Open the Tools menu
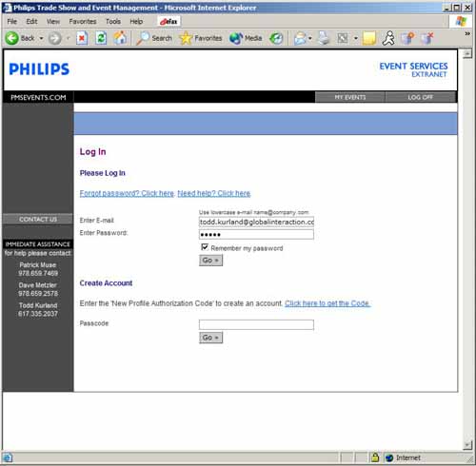476x466 pixels. tap(113, 21)
